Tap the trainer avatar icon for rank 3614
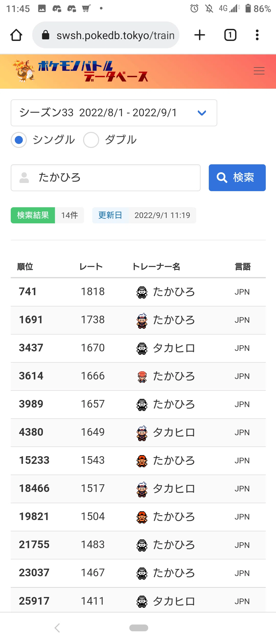The height and width of the screenshot is (644, 276). (x=142, y=376)
